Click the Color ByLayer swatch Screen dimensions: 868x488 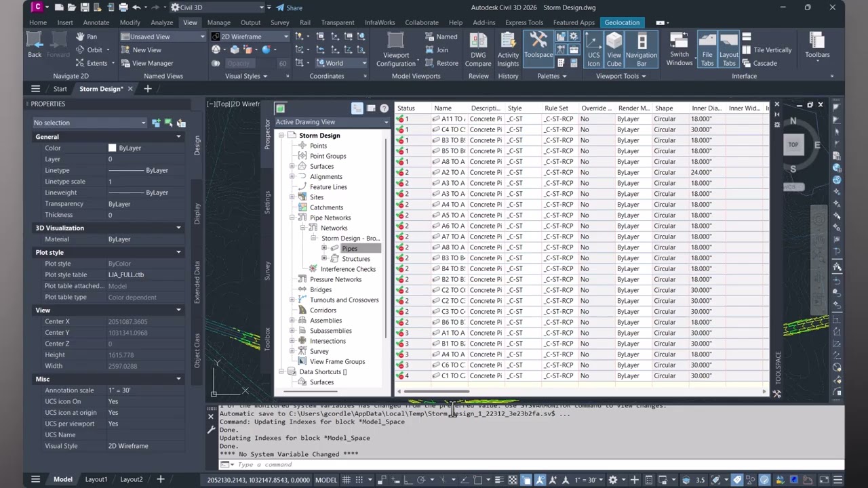(x=112, y=148)
